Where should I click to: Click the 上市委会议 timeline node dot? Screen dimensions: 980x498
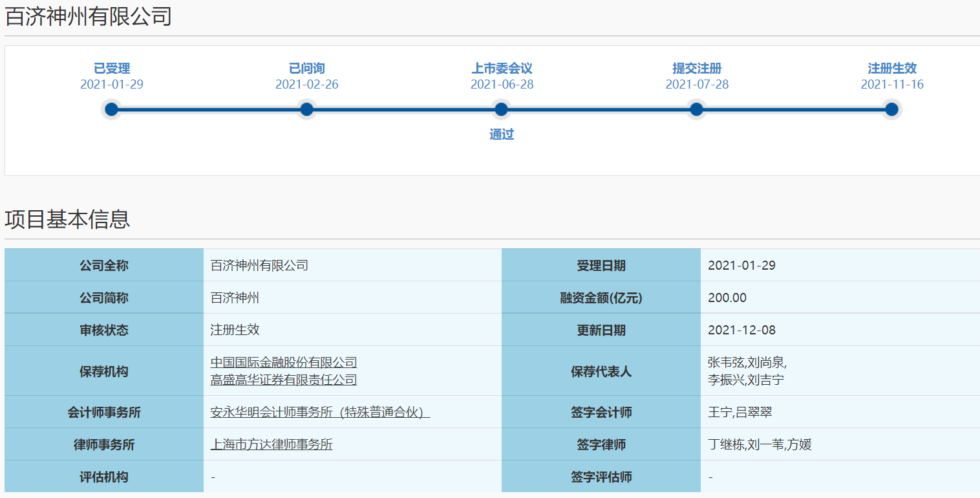pos(502,109)
